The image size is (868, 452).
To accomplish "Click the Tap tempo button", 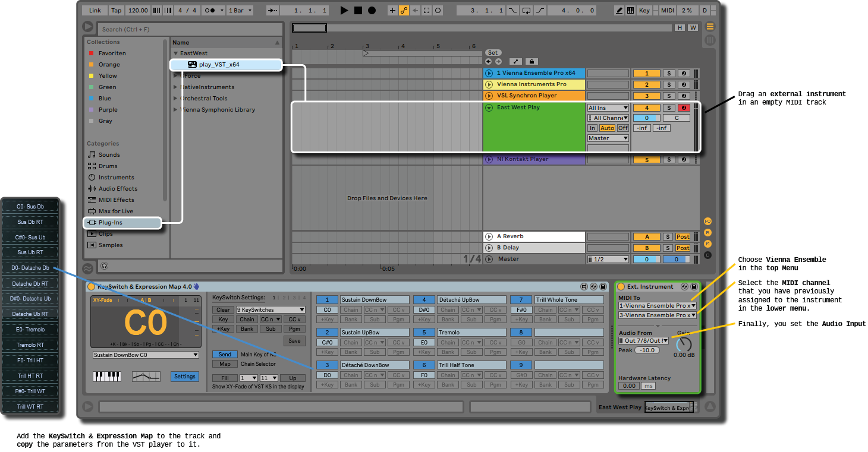I will tap(117, 10).
